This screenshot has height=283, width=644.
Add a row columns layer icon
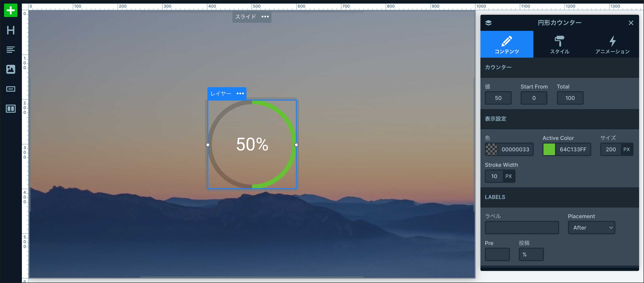[x=11, y=109]
